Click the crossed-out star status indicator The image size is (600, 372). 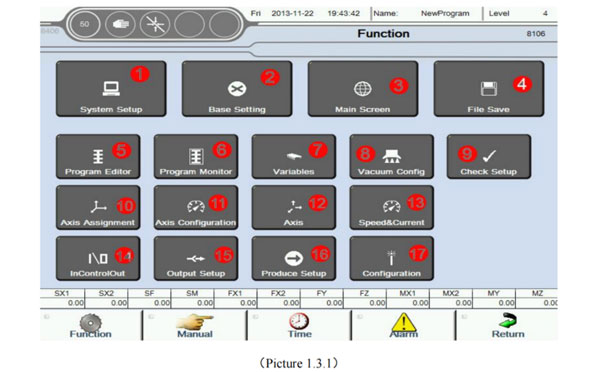[x=155, y=24]
